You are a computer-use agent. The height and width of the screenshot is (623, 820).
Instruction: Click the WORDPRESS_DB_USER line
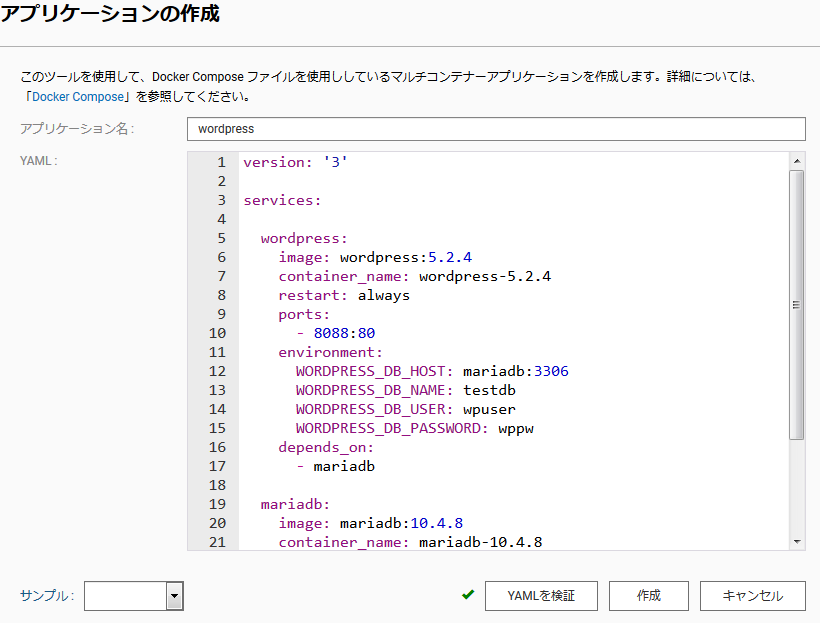406,409
